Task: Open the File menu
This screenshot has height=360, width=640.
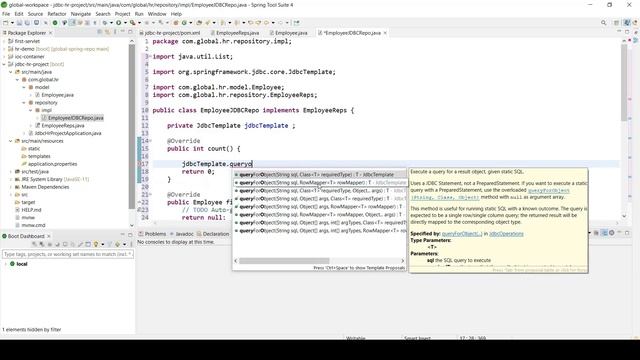Action: (x=6, y=14)
